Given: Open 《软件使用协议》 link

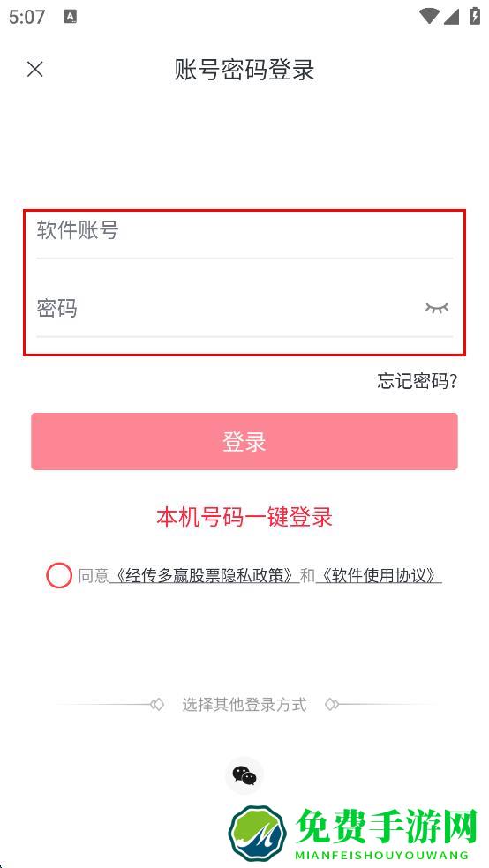Looking at the screenshot, I should [x=379, y=576].
